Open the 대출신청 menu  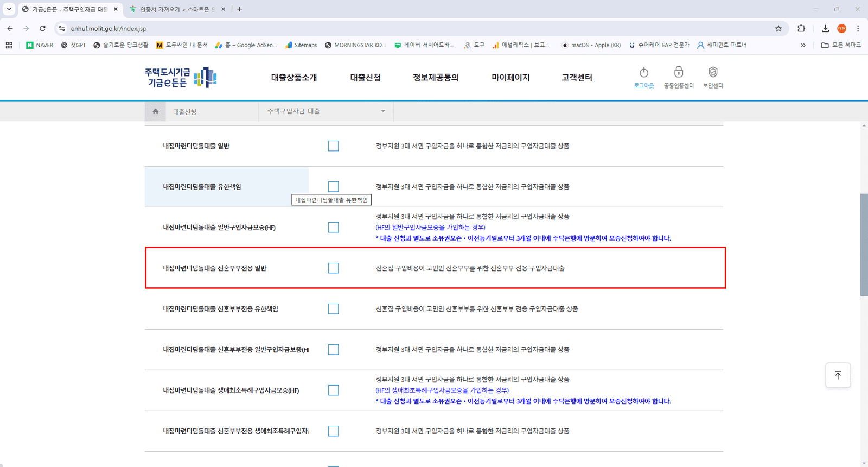tap(365, 78)
